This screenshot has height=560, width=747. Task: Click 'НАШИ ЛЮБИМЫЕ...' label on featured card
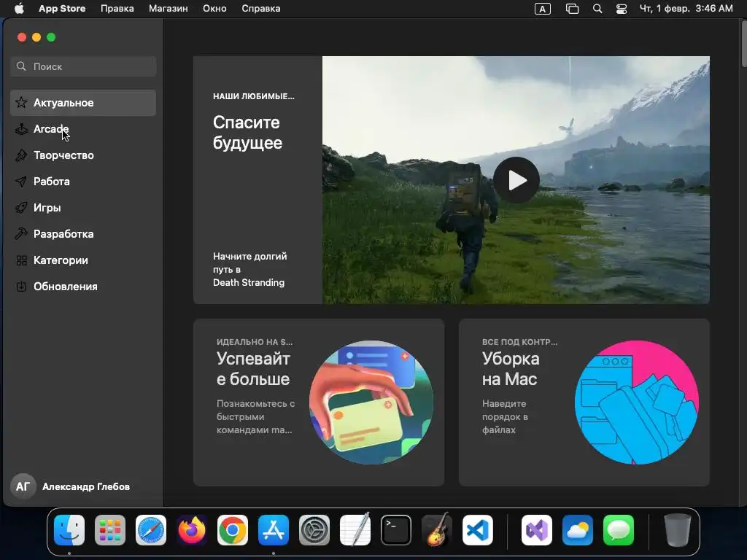pos(253,96)
